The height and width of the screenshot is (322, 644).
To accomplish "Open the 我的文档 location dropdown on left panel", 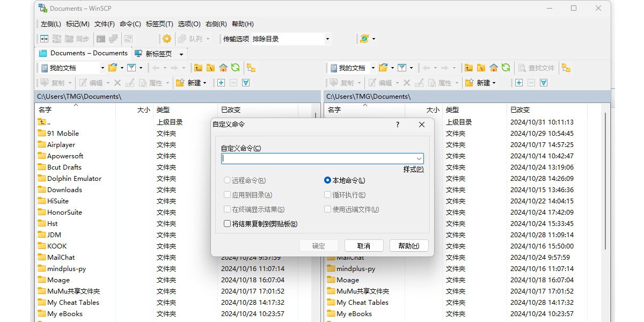I will pos(104,68).
